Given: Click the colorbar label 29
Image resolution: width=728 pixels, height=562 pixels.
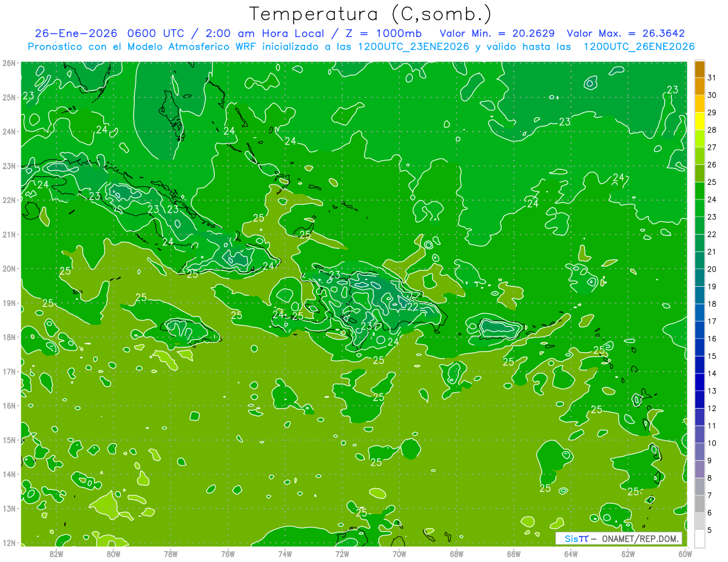Looking at the screenshot, I should point(712,113).
